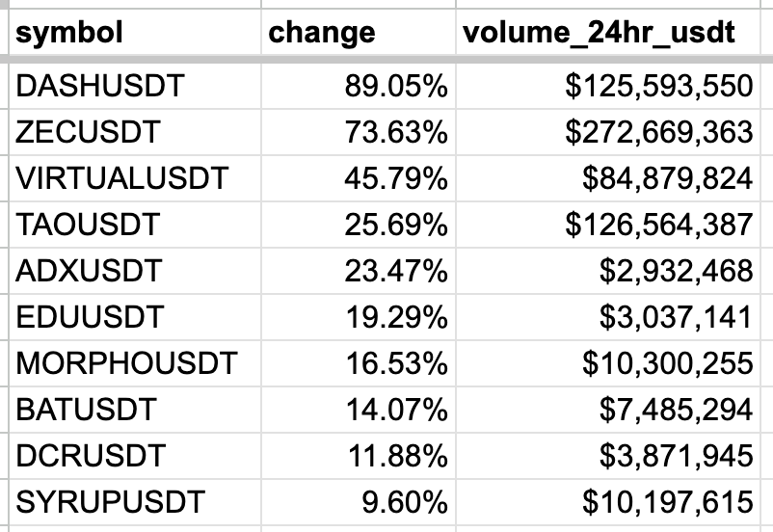Select the symbol column header cell
The height and width of the screenshot is (532, 773).
point(69,33)
